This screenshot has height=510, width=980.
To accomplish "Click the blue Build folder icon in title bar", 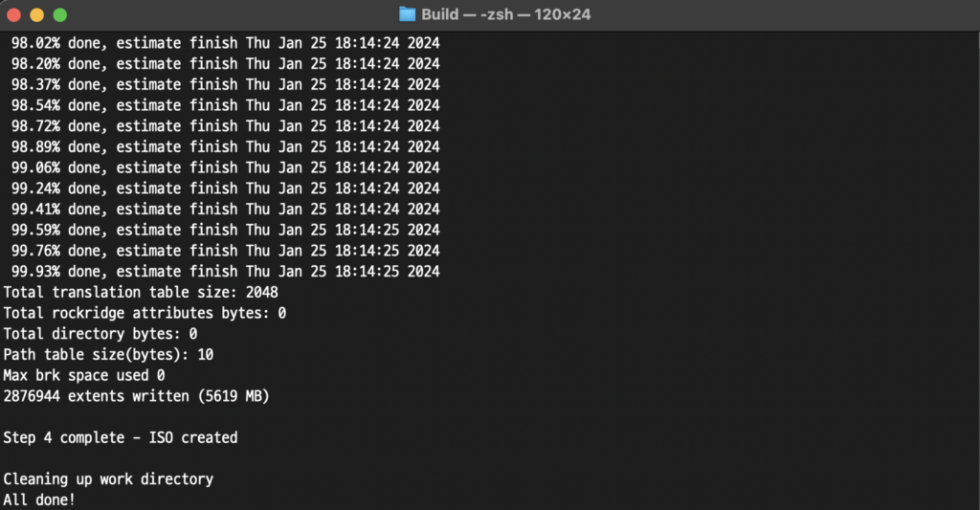I will click(408, 14).
